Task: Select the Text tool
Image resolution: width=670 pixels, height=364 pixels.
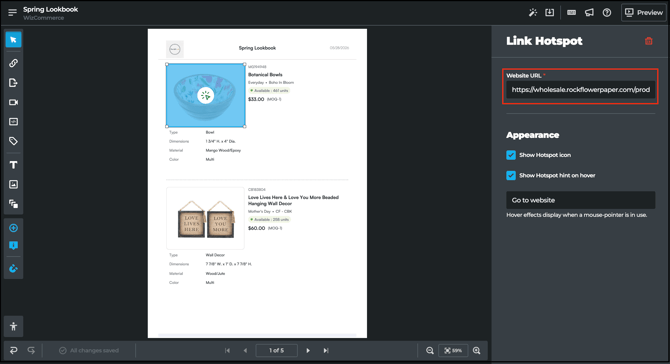Action: [x=13, y=165]
